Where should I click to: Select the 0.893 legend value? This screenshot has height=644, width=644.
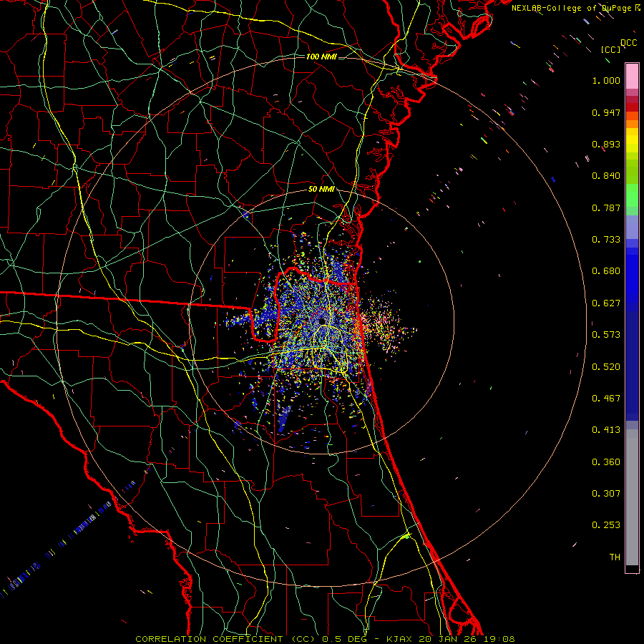click(606, 144)
